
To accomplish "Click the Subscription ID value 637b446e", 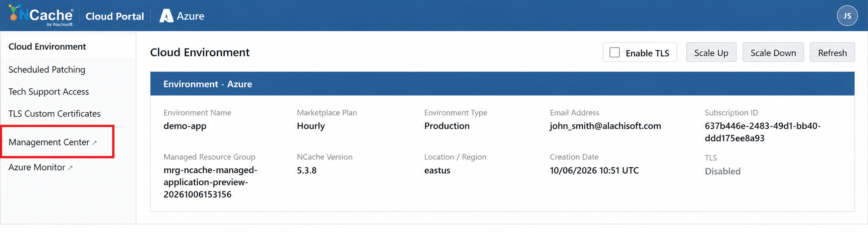I will point(762,132).
